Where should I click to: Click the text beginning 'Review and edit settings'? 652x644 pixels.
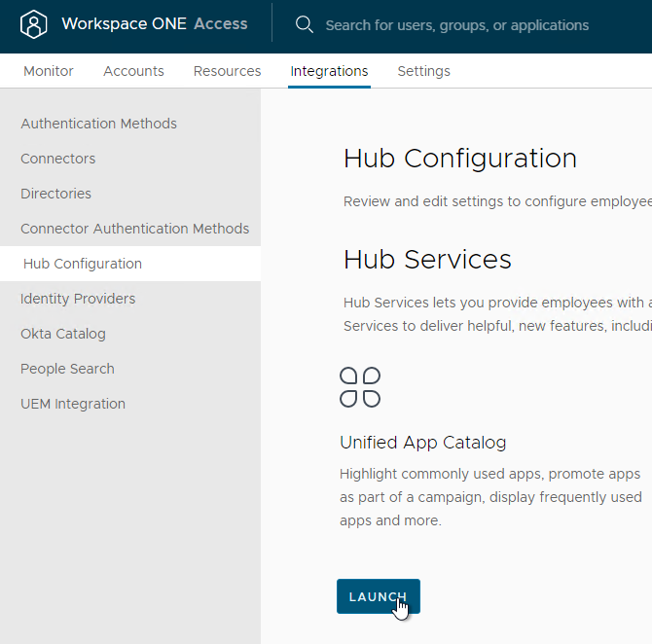497,201
